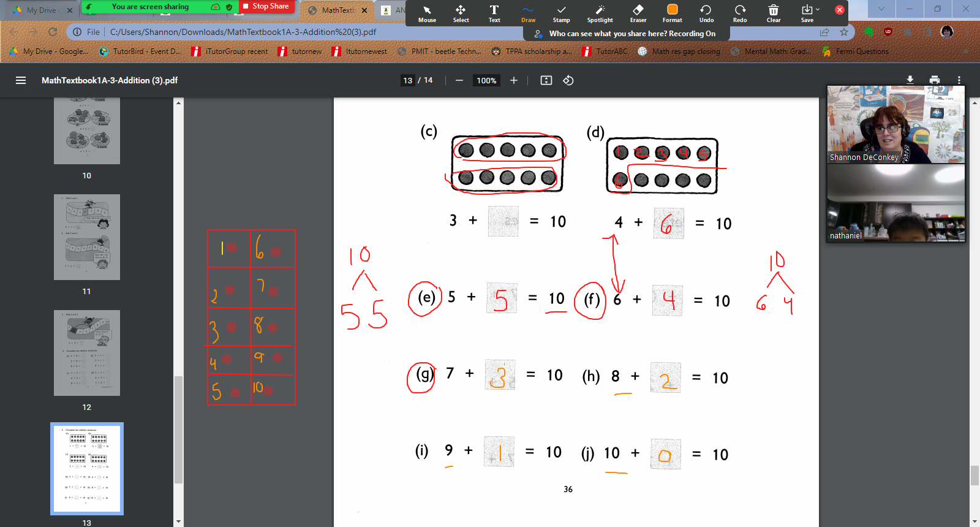Image resolution: width=980 pixels, height=527 pixels.
Task: Open the Evernote extension
Action: tap(869, 32)
